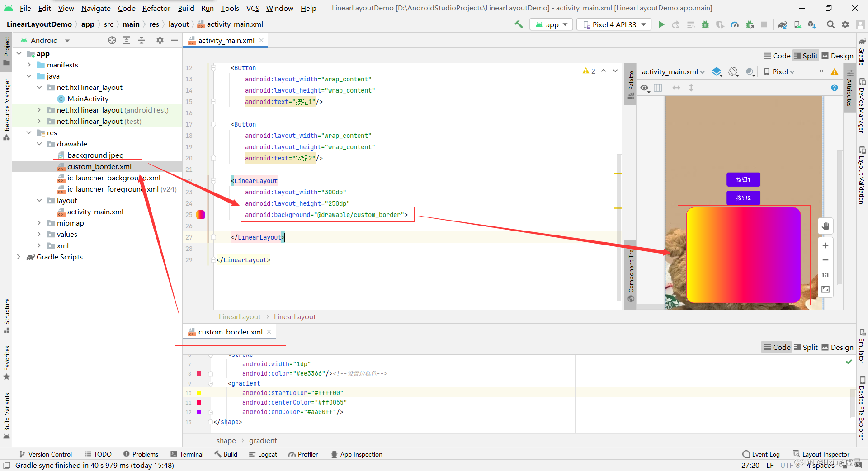This screenshot has width=868, height=471.
Task: Open the Build menu
Action: pos(186,8)
